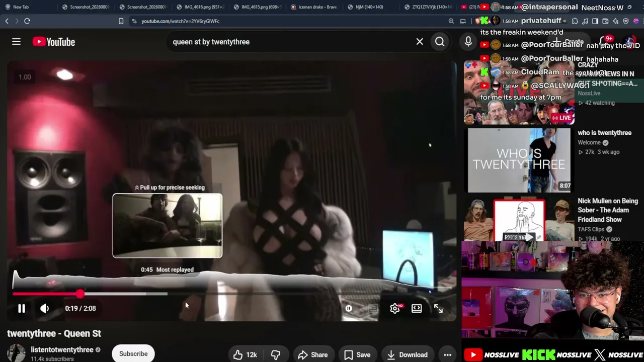Click the VPN shield icon in toolbar

pyautogui.click(x=626, y=21)
